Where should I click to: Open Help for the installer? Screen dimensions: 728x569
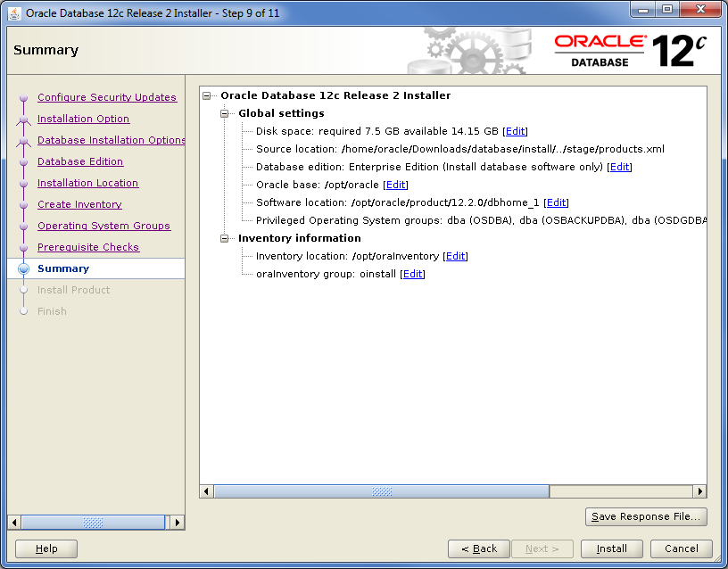[x=46, y=548]
